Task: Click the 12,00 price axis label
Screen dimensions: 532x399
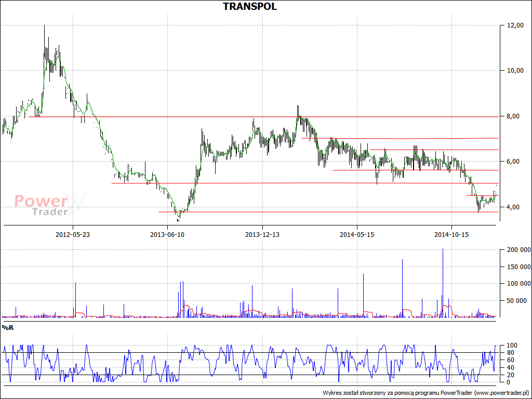Action: pyautogui.click(x=515, y=25)
